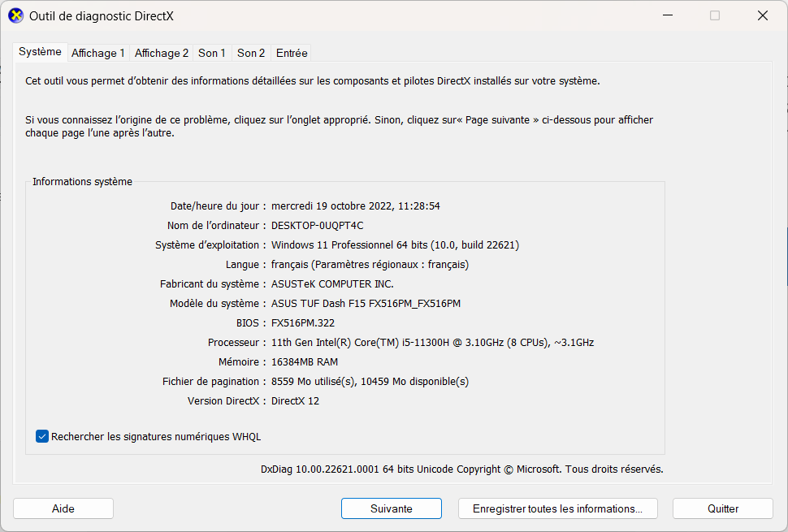Click the language value français
The image size is (788, 532).
(x=370, y=265)
